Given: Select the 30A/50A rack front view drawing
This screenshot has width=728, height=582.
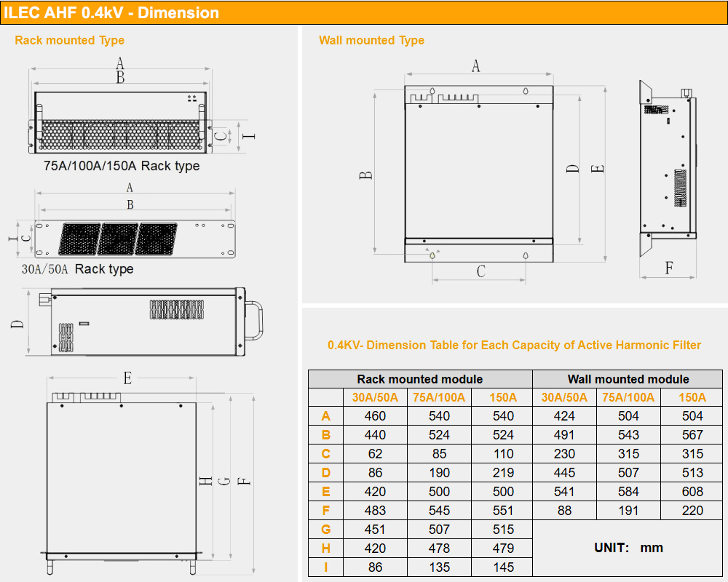Looking at the screenshot, I should tap(135, 239).
